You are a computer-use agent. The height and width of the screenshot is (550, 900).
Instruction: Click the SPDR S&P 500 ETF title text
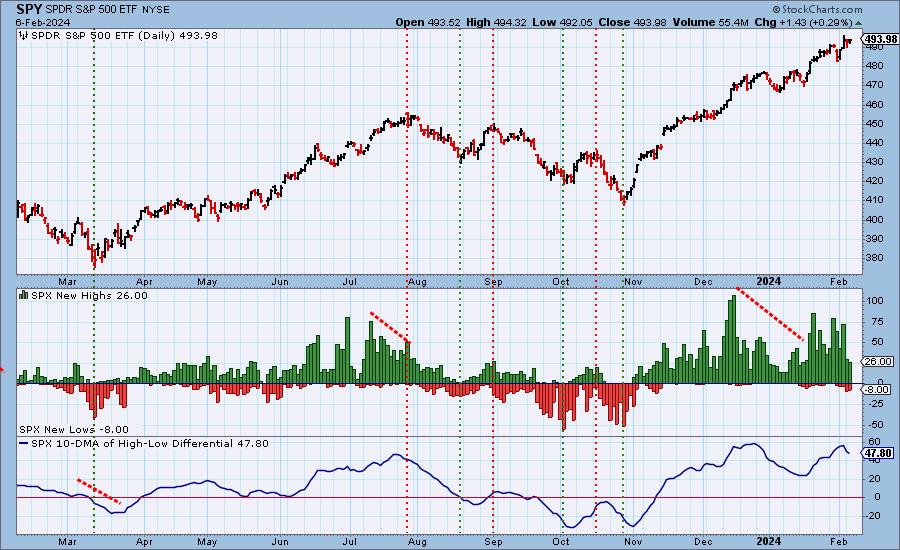(90, 10)
